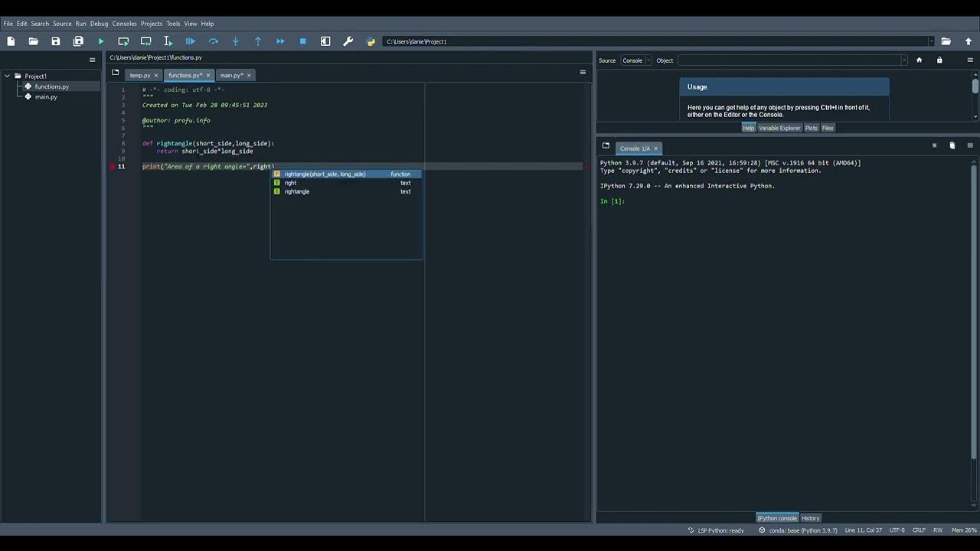
Task: Step out of function debug icon
Action: tap(258, 41)
